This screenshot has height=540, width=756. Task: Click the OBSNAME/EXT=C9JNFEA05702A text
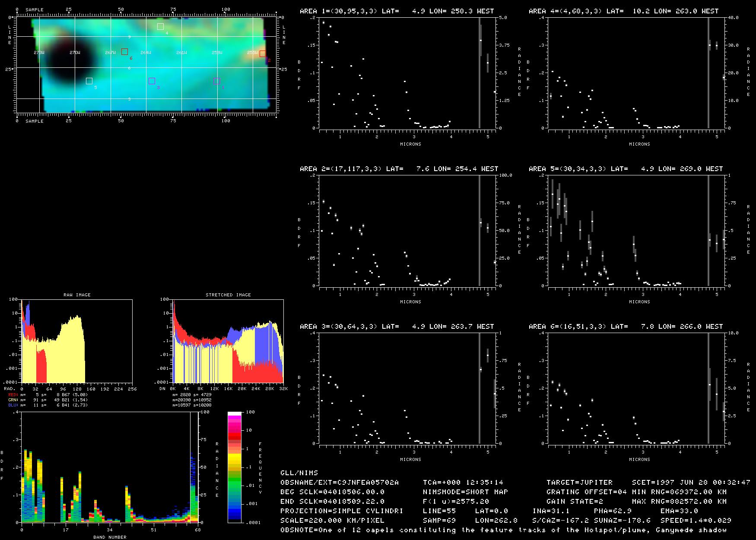pyautogui.click(x=340, y=482)
